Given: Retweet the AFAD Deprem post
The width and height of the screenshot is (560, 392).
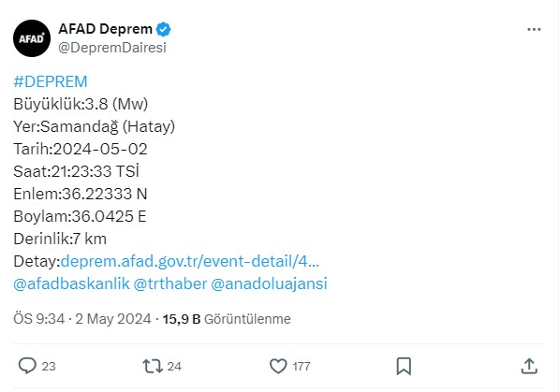Looking at the screenshot, I should pyautogui.click(x=153, y=367).
